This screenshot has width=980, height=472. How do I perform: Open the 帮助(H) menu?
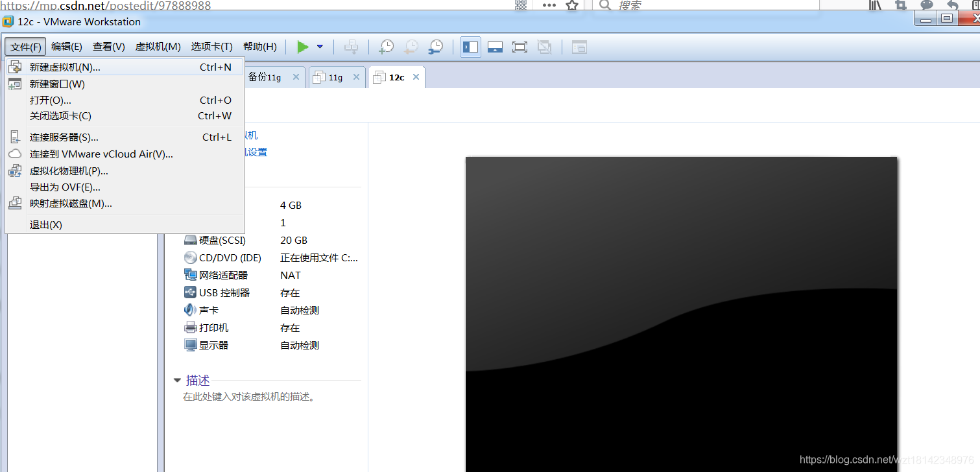click(259, 47)
